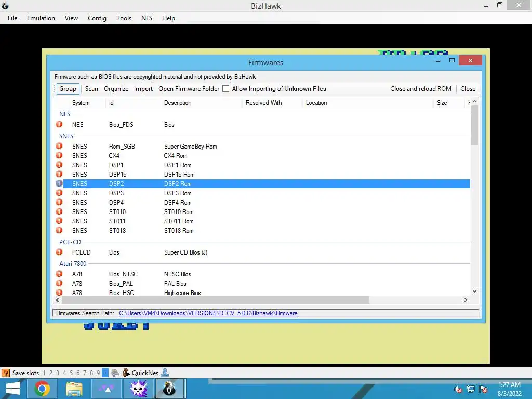Collapse the PCE-CD group header
The image size is (532, 399).
tap(70, 242)
